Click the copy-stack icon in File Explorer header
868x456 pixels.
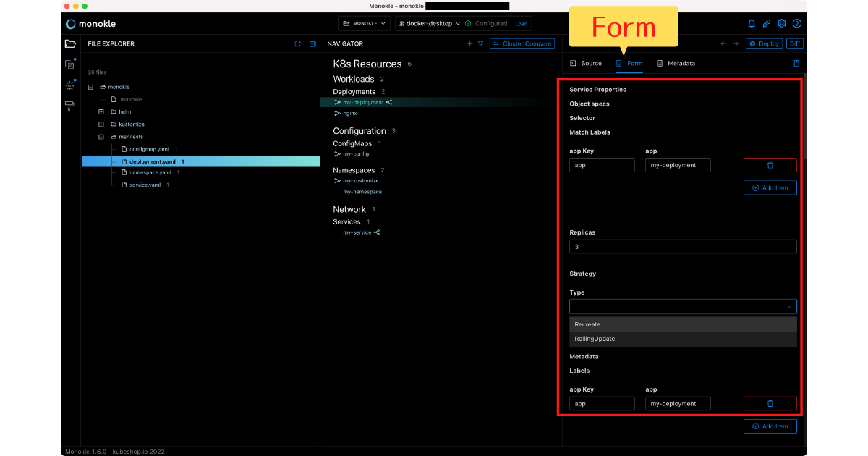[x=312, y=43]
